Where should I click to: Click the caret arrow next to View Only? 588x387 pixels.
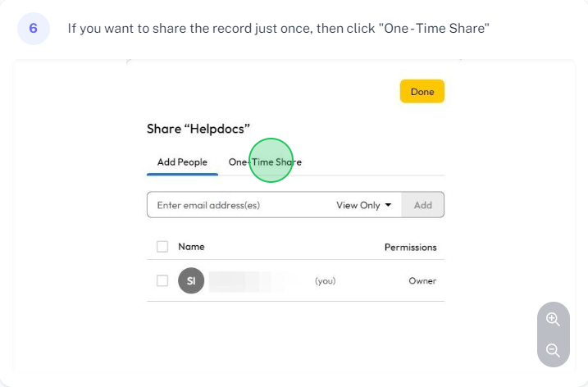(x=388, y=205)
